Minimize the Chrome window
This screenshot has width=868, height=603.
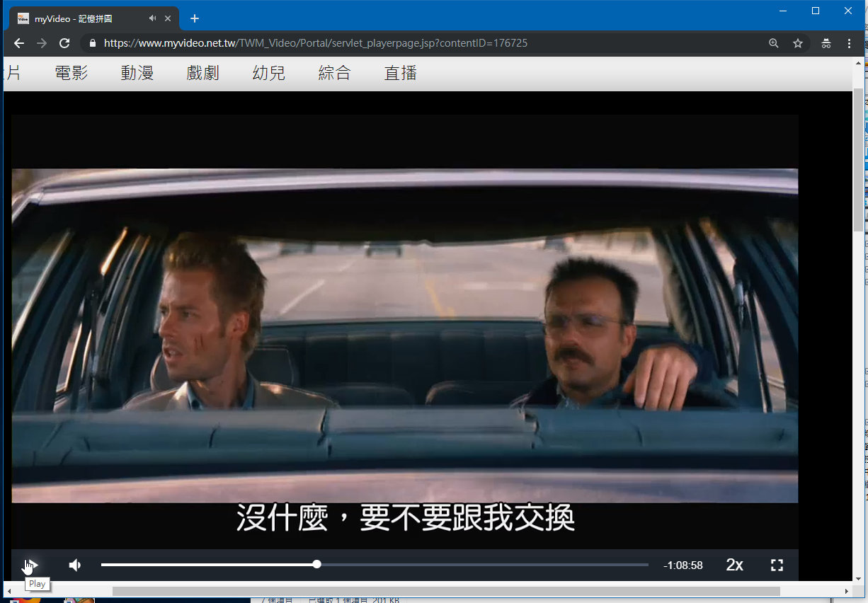[x=783, y=11]
